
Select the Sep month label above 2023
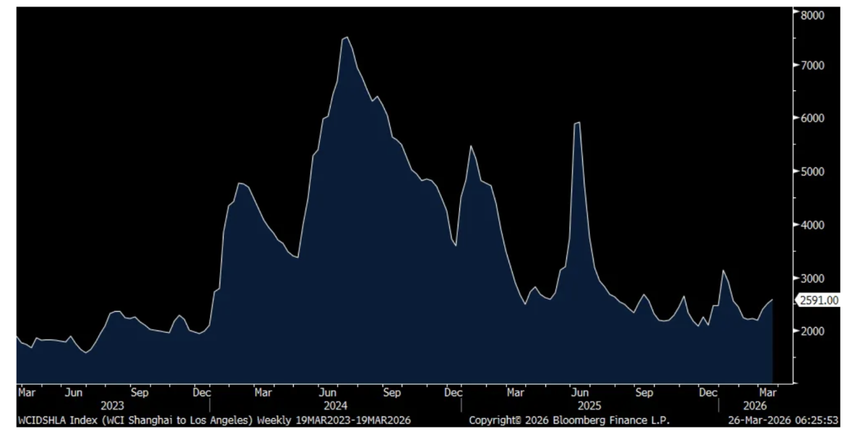(x=139, y=393)
